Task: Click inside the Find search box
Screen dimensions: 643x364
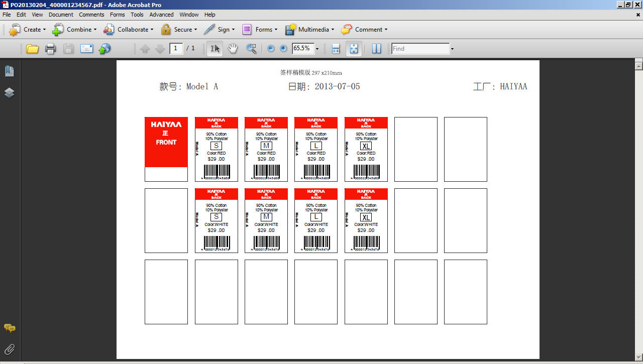Action: pos(420,49)
